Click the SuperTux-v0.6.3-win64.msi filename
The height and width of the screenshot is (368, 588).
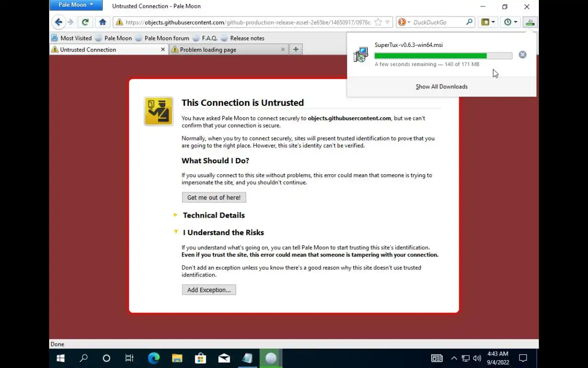(x=408, y=45)
